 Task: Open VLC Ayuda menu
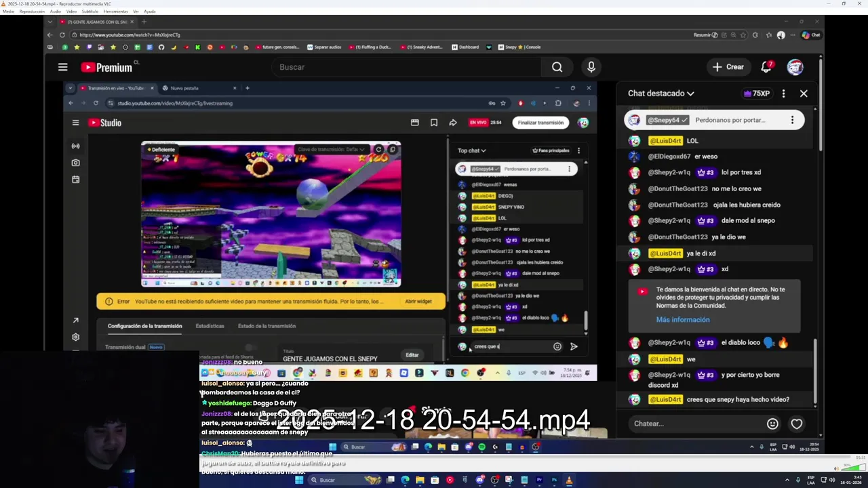click(150, 12)
